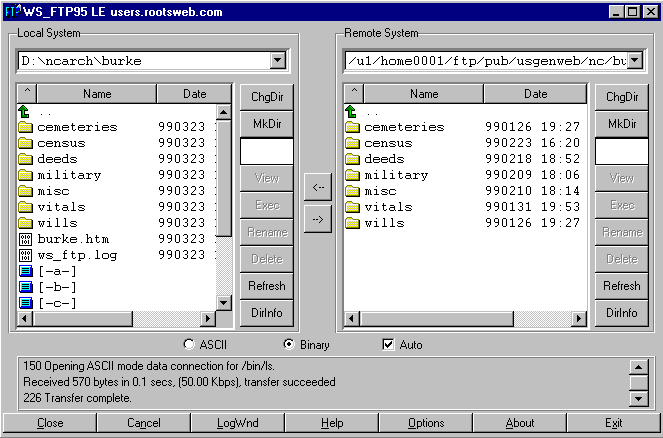Select the ws_ftp.log file icon
This screenshot has height=438, width=663.
click(26, 255)
